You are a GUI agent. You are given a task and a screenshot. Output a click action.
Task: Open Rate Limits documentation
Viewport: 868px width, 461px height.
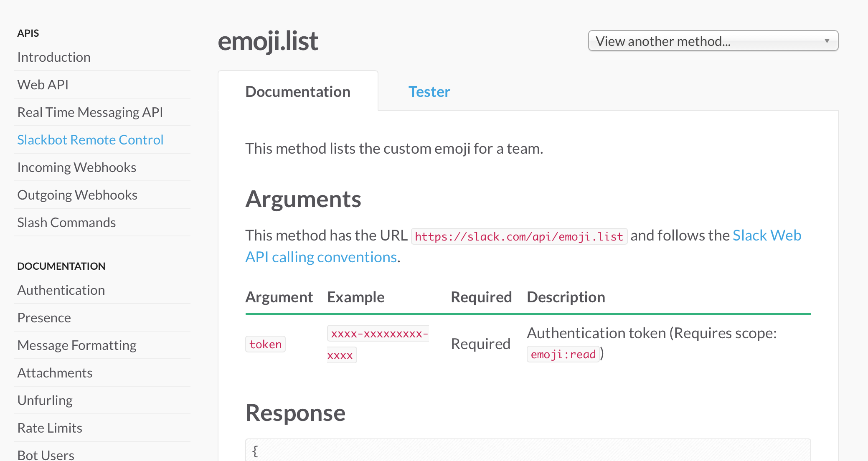tap(50, 428)
